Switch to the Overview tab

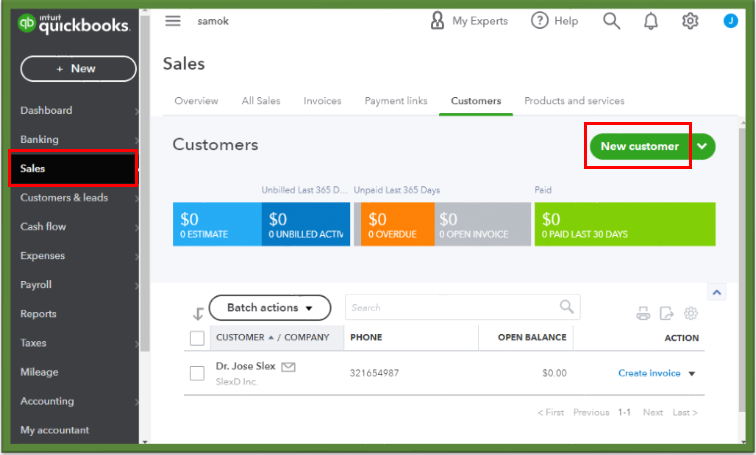coord(196,101)
